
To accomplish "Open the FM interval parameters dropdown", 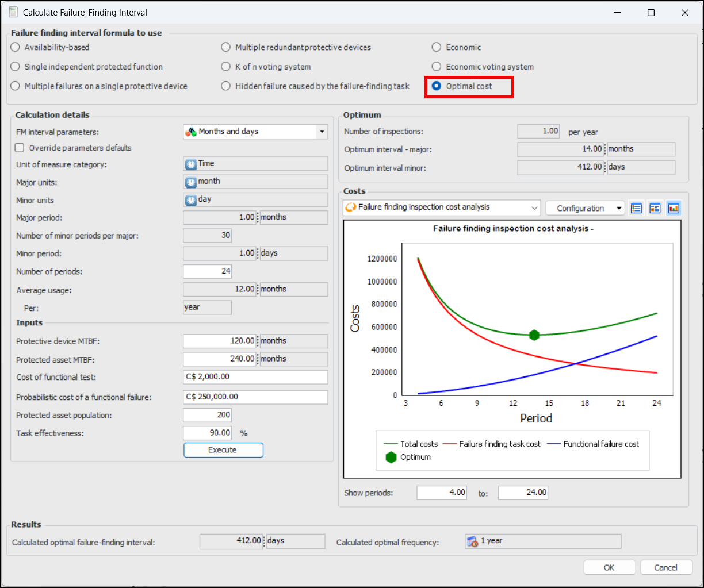I will tap(321, 132).
